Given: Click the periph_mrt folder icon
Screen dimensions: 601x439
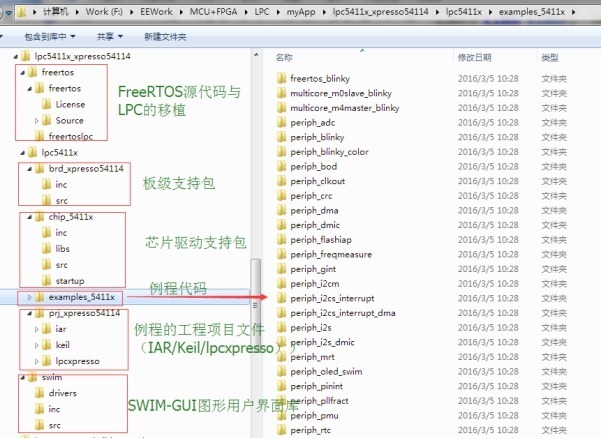Looking at the screenshot, I should coord(281,357).
